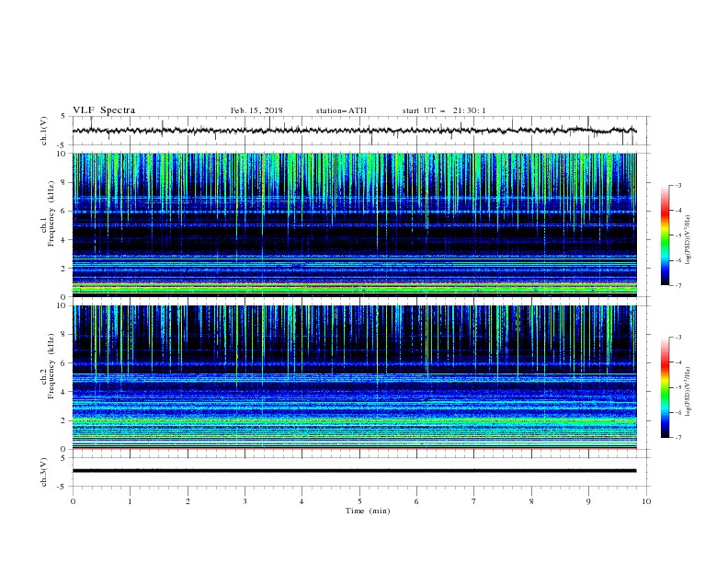Click the ch.1 spectrogram plot area
Image resolution: width=728 pixels, height=563 pixels.
click(x=355, y=224)
